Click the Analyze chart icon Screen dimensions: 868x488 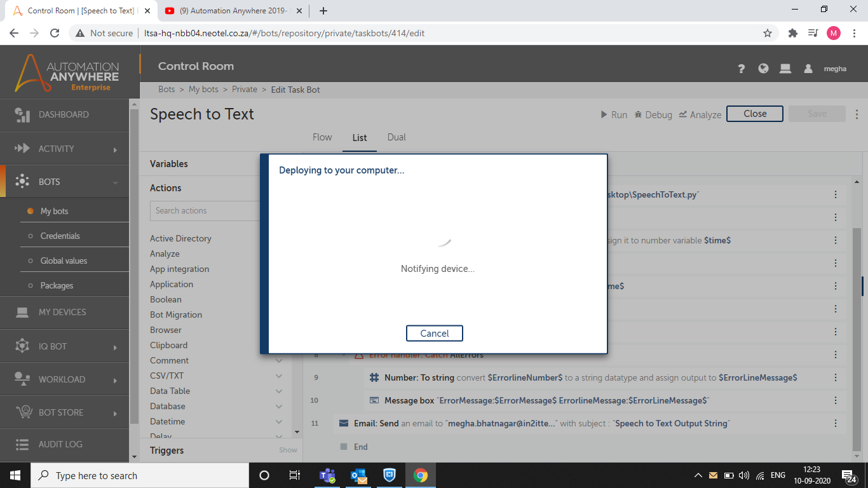[683, 114]
